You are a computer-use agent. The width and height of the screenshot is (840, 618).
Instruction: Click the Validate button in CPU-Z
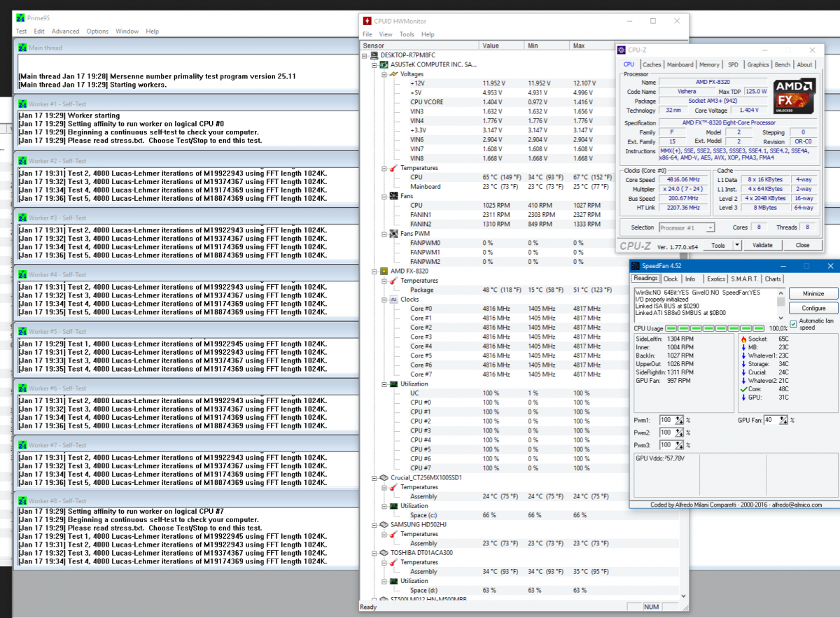click(x=762, y=245)
